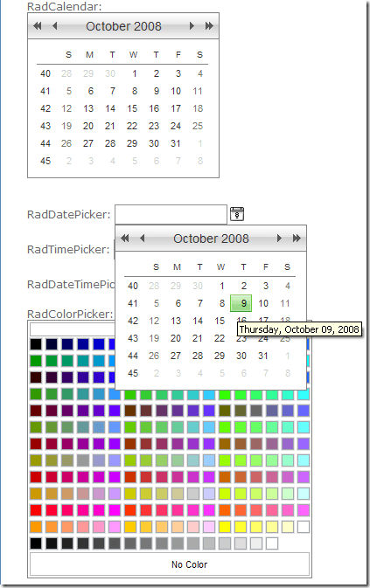Pick white swatch ending the grayscale row
This screenshot has height=588, width=370.
pyautogui.click(x=272, y=543)
